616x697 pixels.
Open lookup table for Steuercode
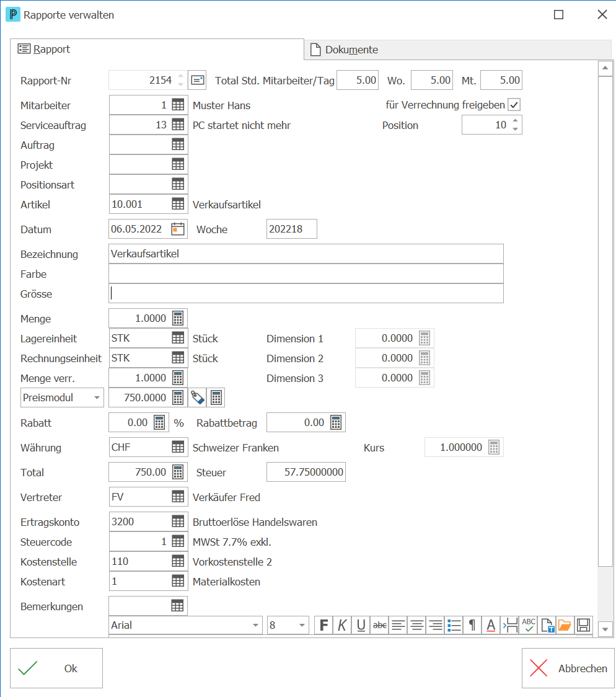pyautogui.click(x=178, y=541)
